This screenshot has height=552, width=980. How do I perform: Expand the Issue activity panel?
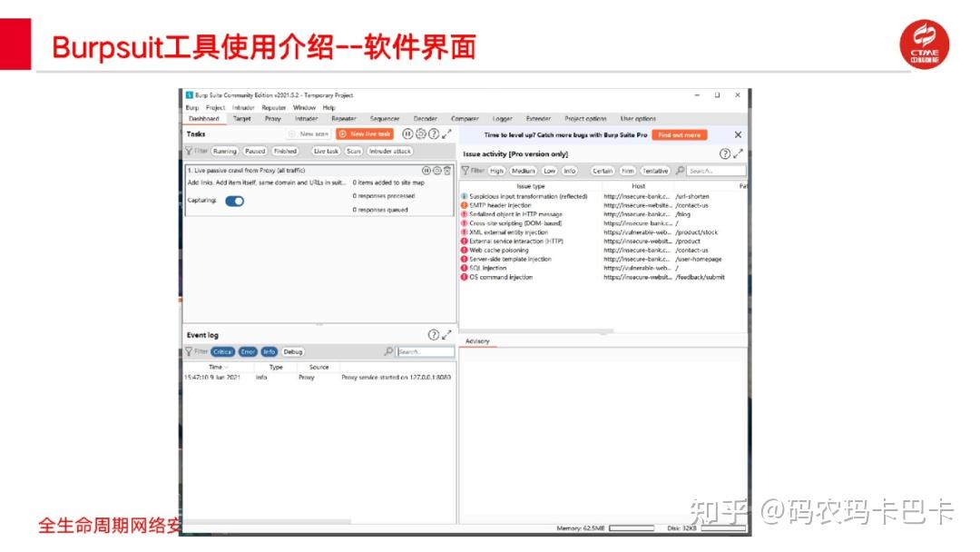739,153
